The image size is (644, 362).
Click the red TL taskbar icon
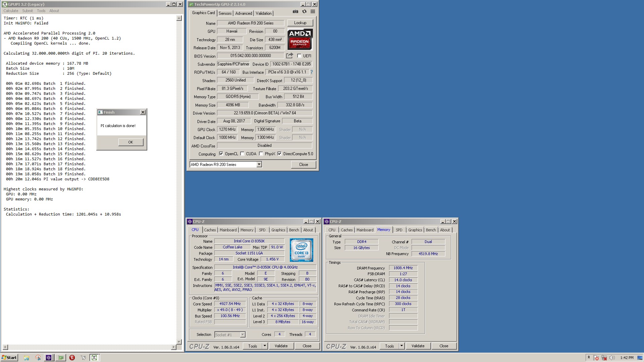click(x=72, y=358)
